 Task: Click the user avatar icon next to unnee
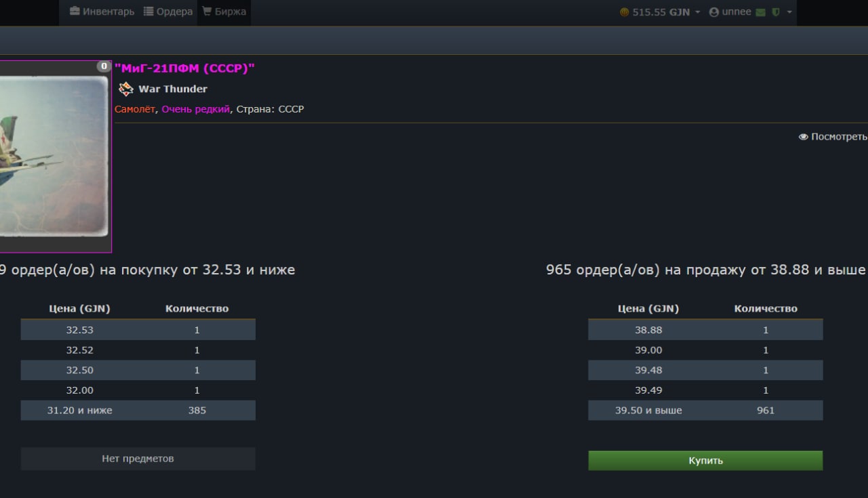(x=714, y=12)
